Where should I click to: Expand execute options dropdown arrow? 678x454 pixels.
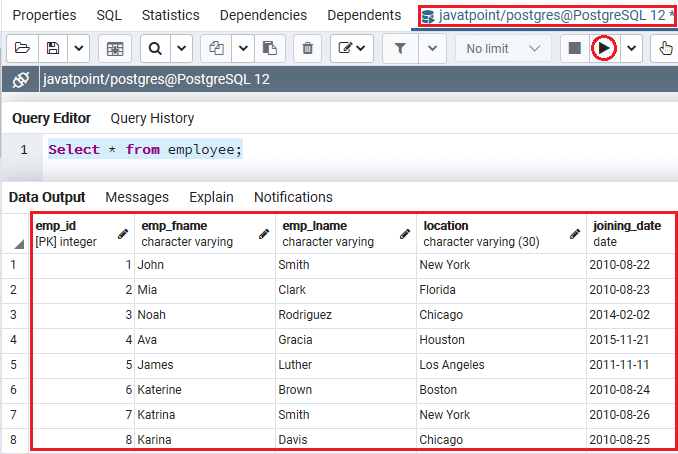(x=632, y=48)
